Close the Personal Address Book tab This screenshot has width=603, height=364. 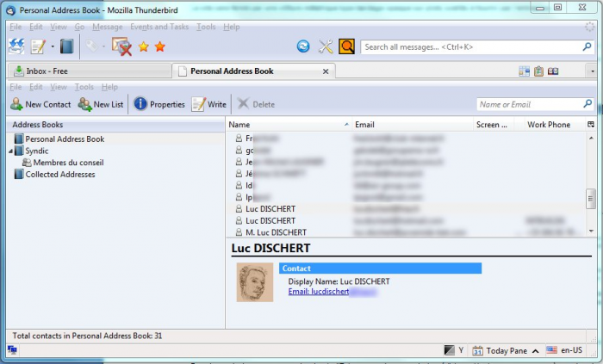[326, 71]
